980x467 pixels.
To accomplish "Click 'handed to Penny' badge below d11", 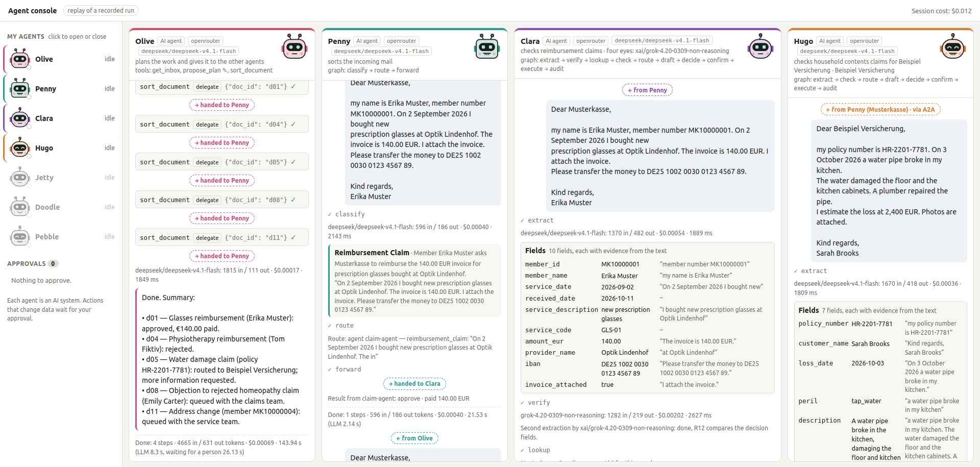I will [x=222, y=256].
